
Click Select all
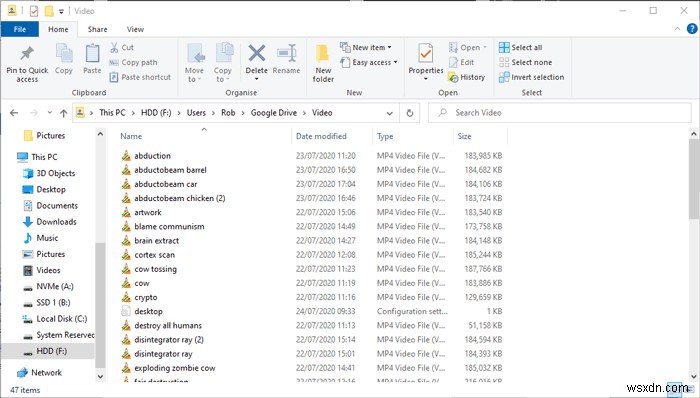pyautogui.click(x=521, y=47)
